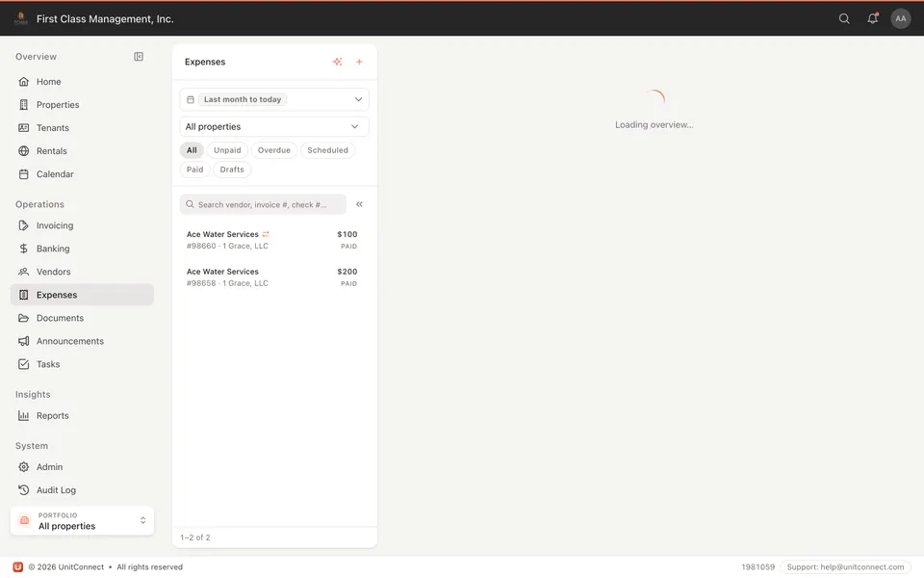924x578 pixels.
Task: Click the Tenants ID card icon
Action: 23,127
